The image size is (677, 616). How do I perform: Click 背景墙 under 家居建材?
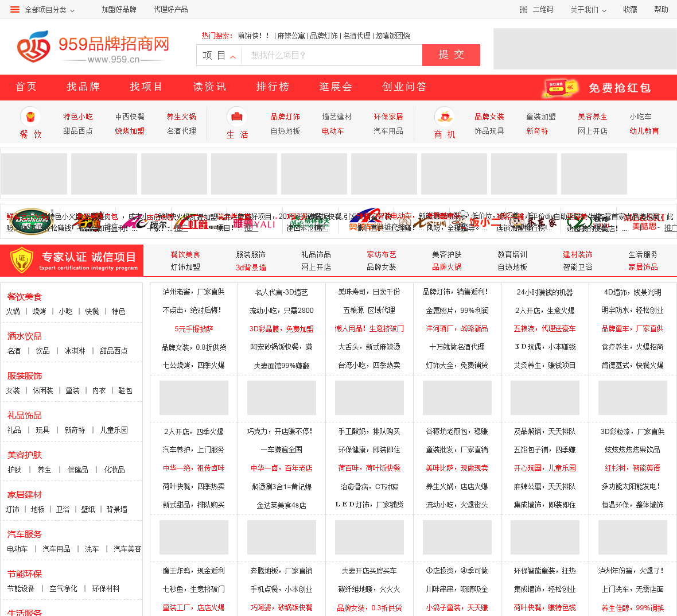[x=116, y=509]
